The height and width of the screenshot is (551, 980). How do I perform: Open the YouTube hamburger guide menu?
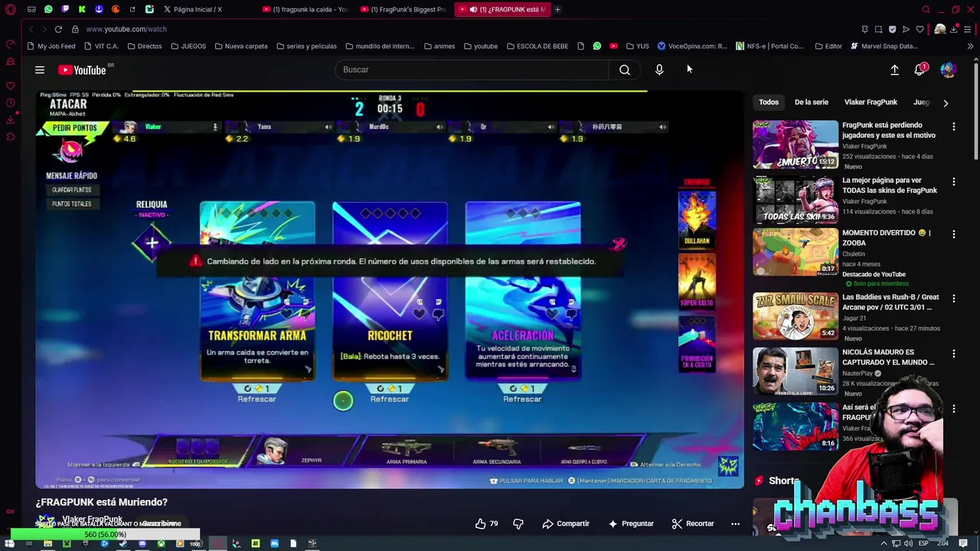click(39, 70)
